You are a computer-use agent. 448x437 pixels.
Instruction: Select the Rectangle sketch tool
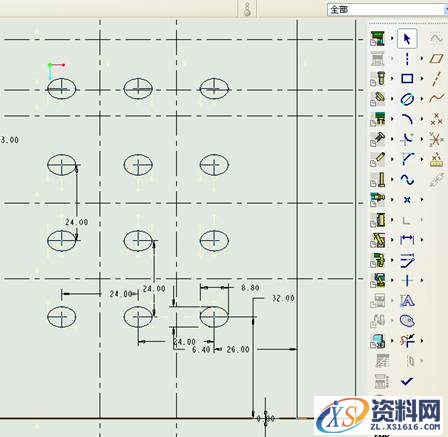407,79
